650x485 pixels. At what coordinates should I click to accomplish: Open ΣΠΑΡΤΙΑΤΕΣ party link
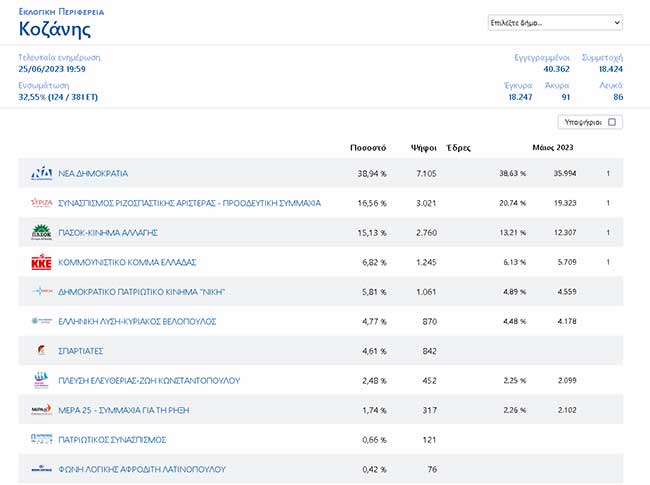point(80,351)
